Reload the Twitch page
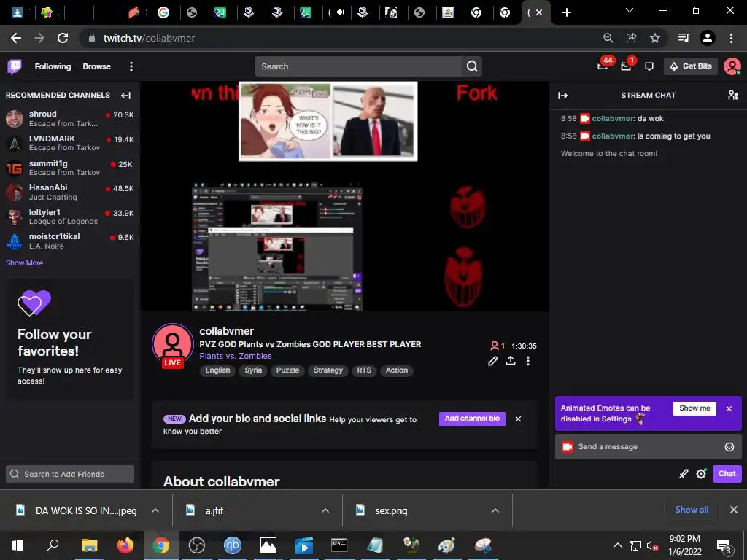The image size is (747, 560). [x=63, y=38]
